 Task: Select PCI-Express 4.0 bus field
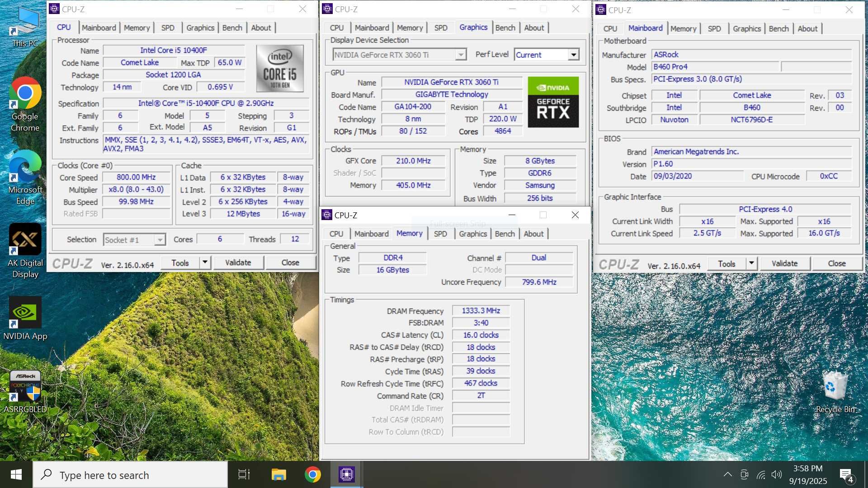pyautogui.click(x=765, y=209)
